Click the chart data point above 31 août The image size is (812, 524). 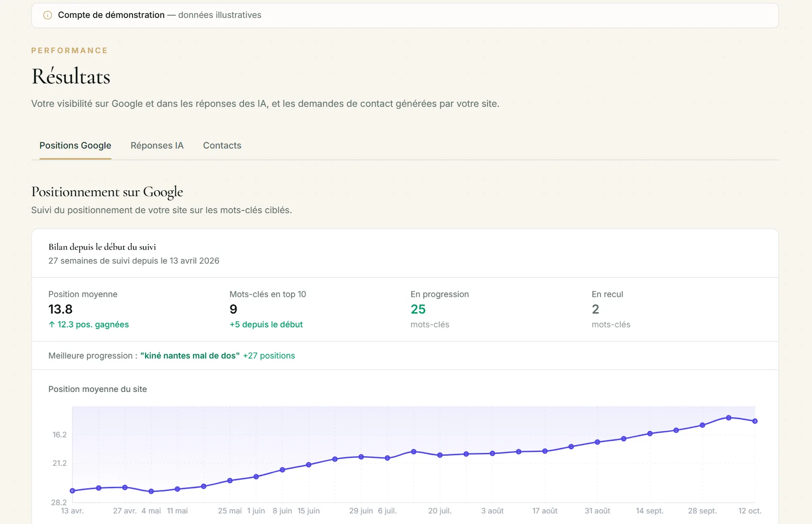[597, 442]
